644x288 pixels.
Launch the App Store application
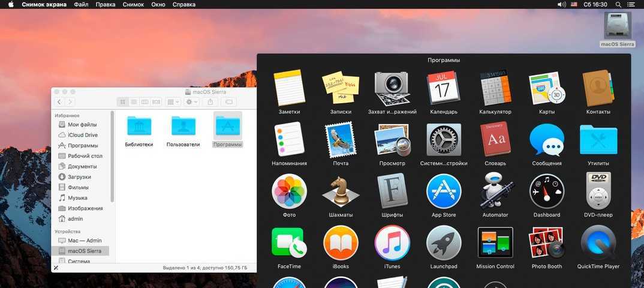pyautogui.click(x=444, y=191)
